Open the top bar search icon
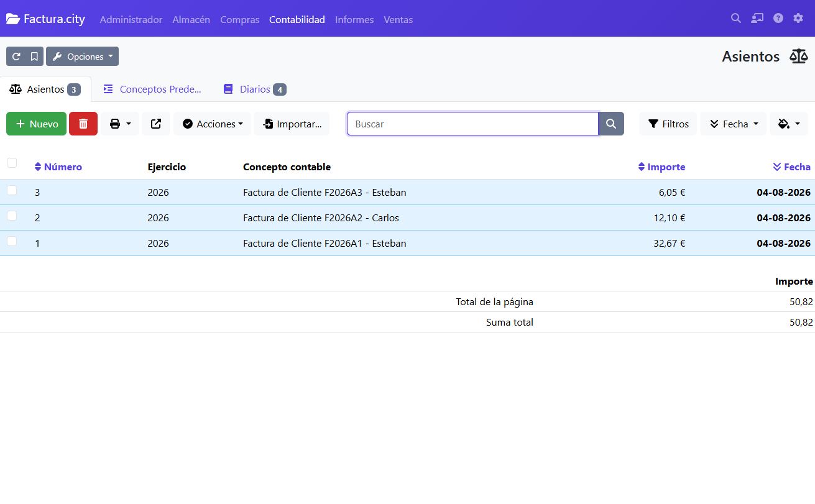 click(x=736, y=19)
